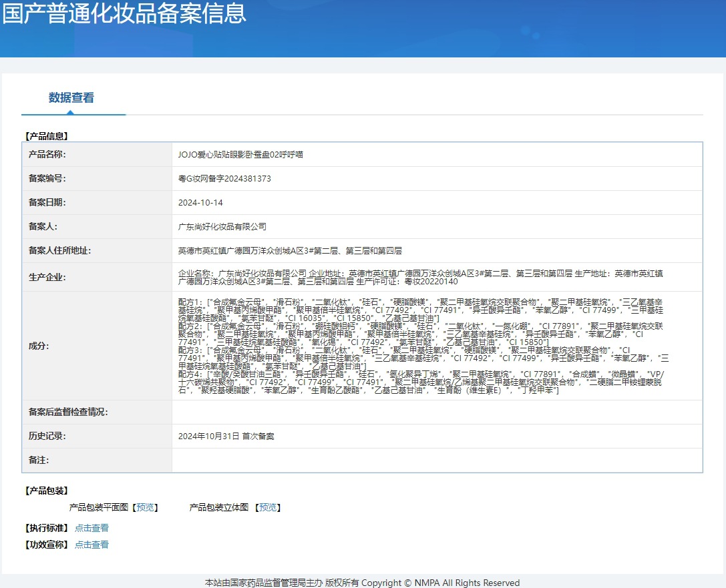Click the filing date 2024-10-14
The image size is (726, 588).
[x=200, y=203]
